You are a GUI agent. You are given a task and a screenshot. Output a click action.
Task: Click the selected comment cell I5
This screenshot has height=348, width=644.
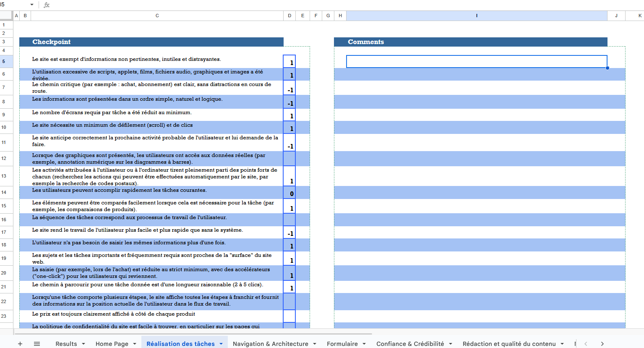pyautogui.click(x=477, y=61)
